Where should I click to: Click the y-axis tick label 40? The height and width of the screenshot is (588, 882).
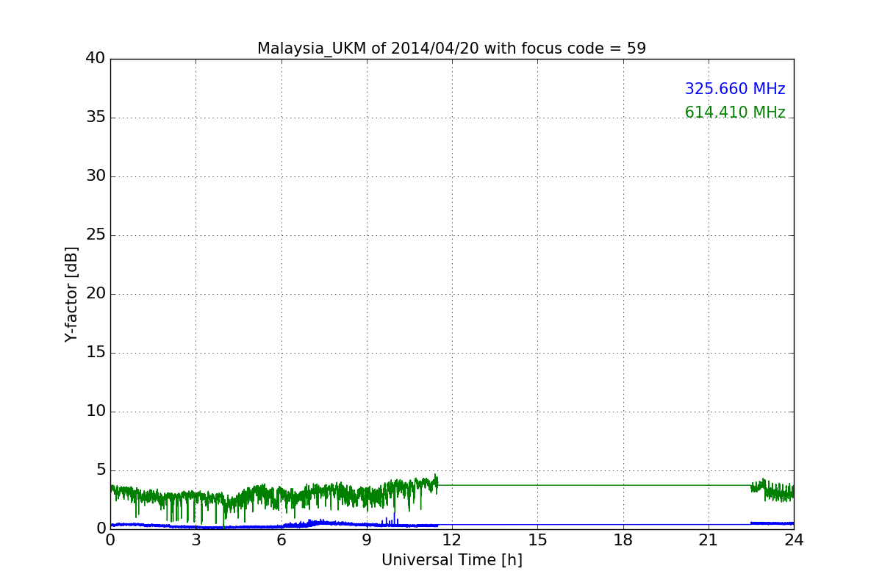coord(96,59)
